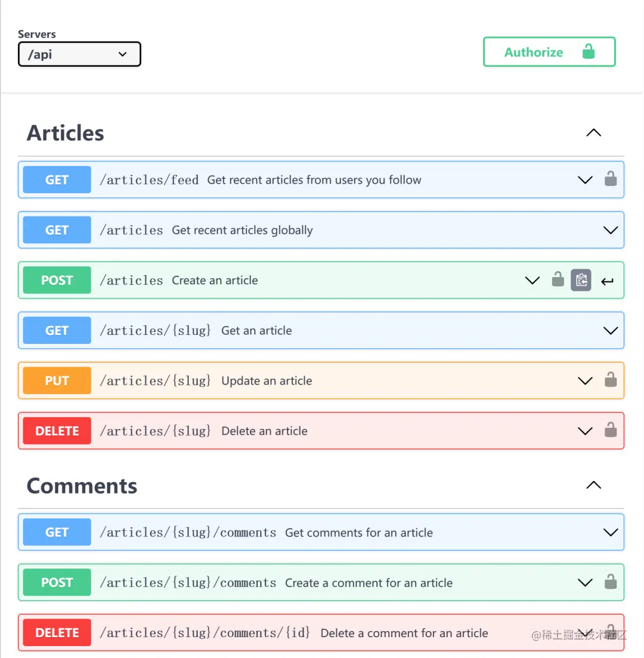Expand Create a comment for an article chevron
Screen dimensions: 644x658
click(585, 582)
